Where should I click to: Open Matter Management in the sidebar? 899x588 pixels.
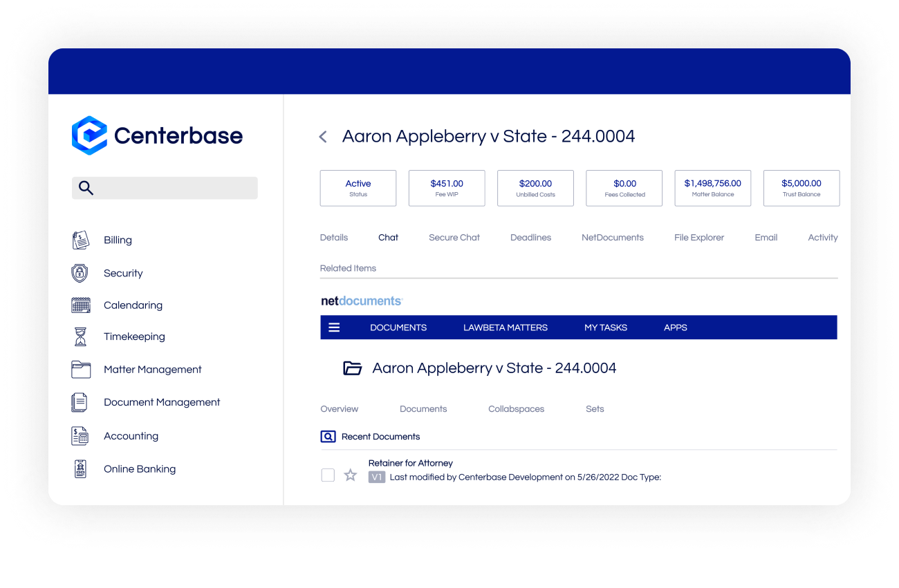153,370
